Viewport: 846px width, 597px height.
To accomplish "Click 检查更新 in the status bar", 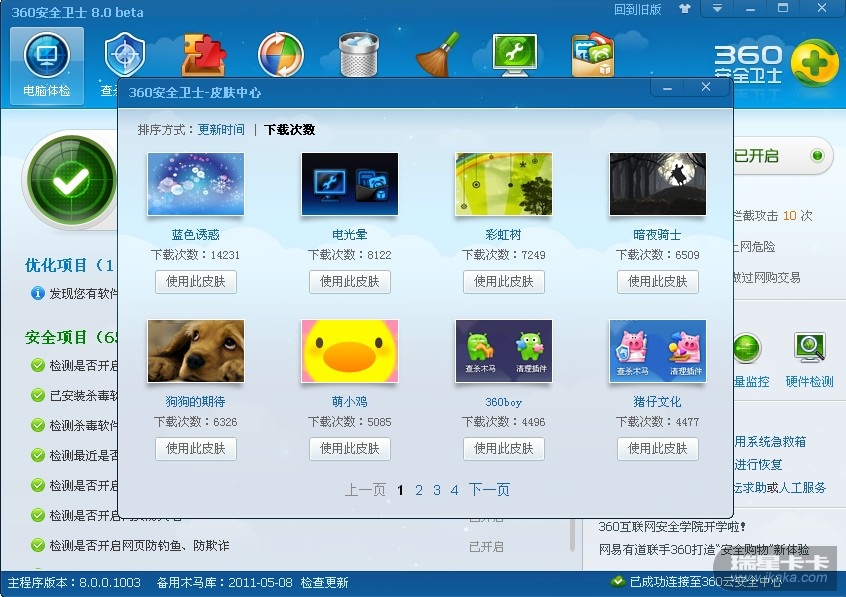I will pos(324,583).
